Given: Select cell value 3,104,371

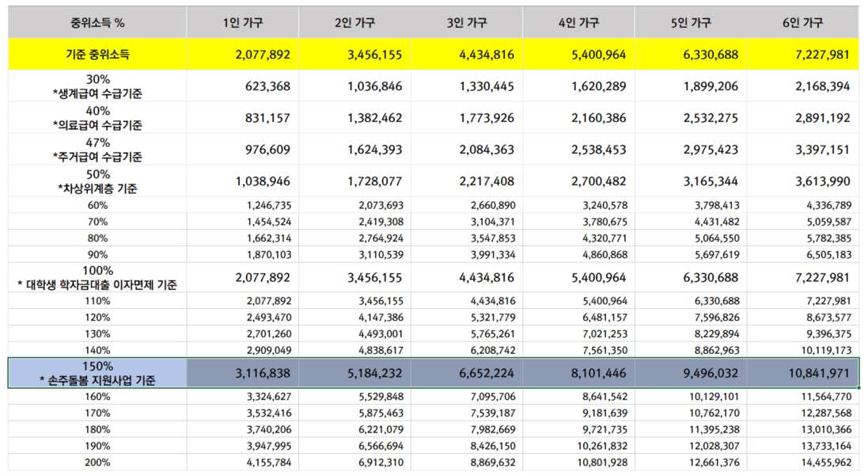Looking at the screenshot, I should (493, 222).
